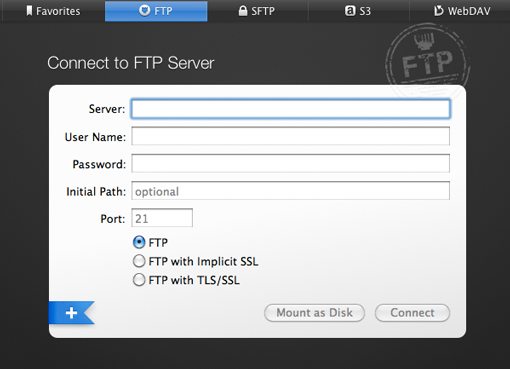This screenshot has height=369, width=510.
Task: Open the Favorites tab
Action: [53, 11]
